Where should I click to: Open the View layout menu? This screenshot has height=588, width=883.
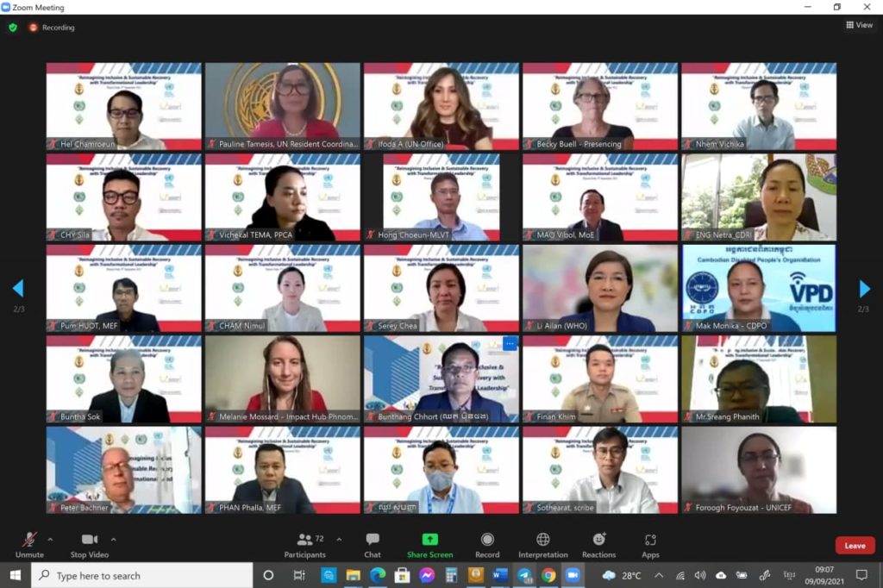point(860,25)
